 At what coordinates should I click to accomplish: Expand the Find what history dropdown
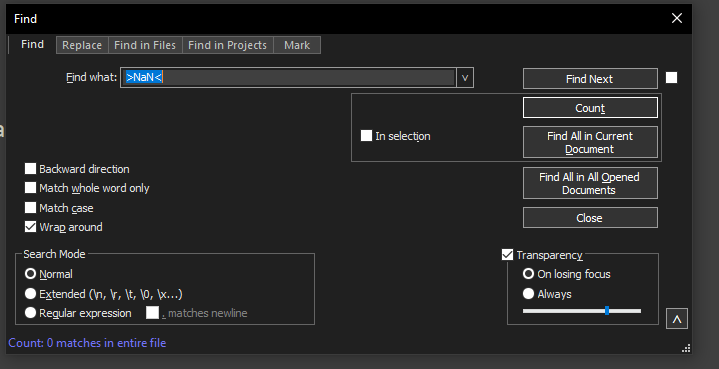(x=465, y=78)
